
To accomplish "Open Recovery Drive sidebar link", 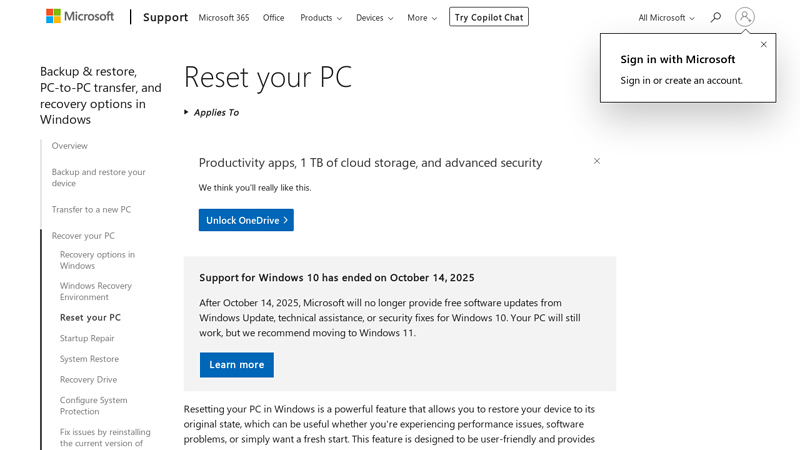I will pyautogui.click(x=88, y=380).
